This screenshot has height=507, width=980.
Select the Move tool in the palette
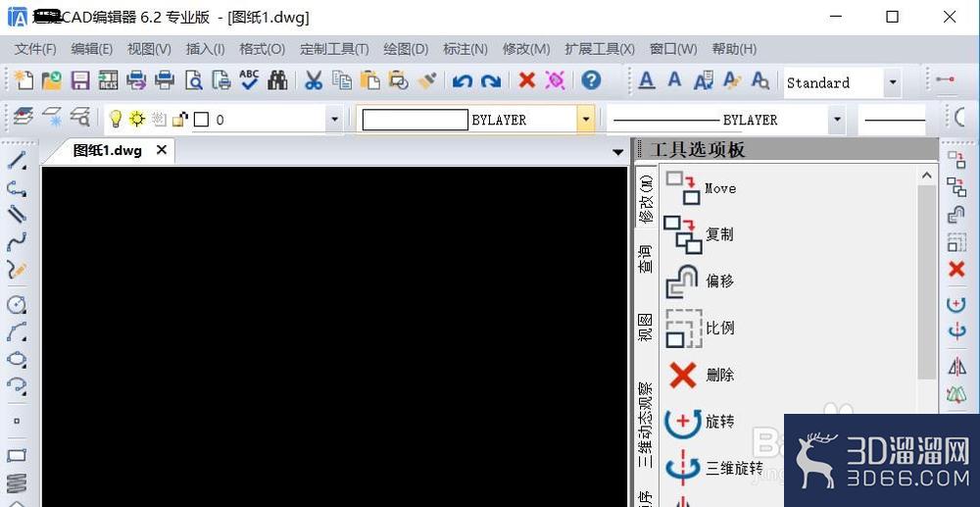tap(701, 187)
